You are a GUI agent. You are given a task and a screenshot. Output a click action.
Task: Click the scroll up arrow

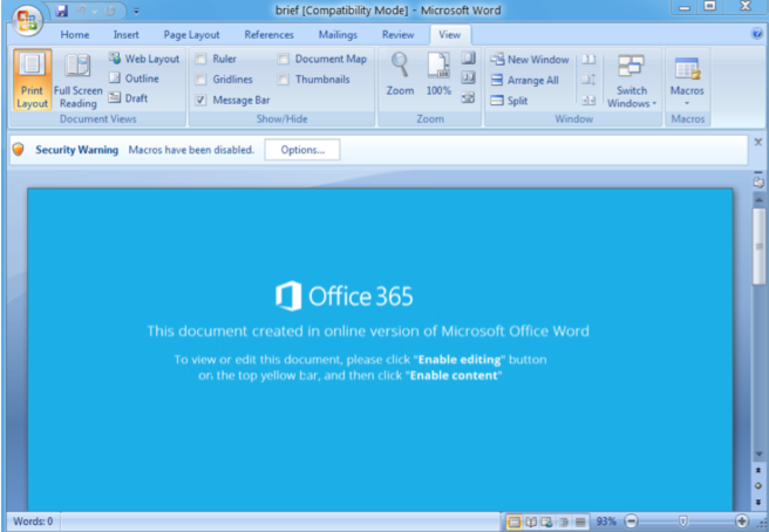click(759, 200)
